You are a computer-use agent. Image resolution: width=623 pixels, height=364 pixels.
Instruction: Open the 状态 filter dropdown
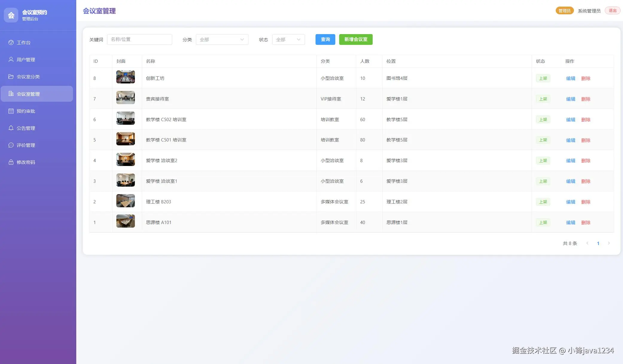(x=288, y=39)
